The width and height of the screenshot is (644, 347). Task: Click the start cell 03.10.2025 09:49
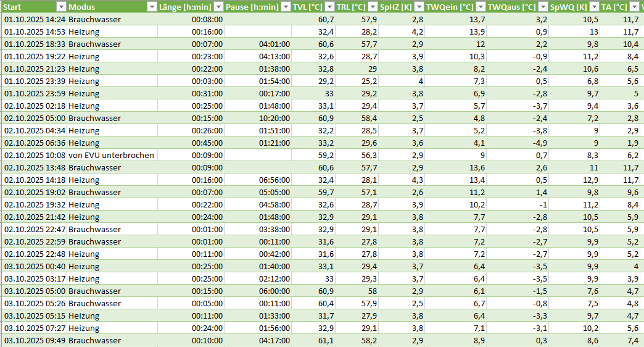tap(35, 340)
